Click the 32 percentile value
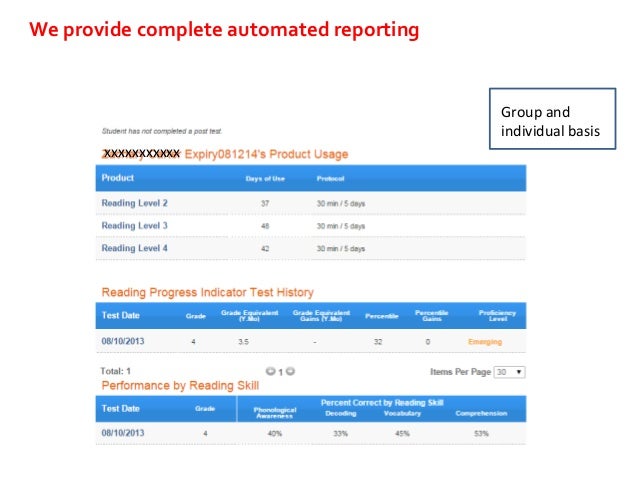Image resolution: width=638 pixels, height=479 pixels. pyautogui.click(x=378, y=342)
